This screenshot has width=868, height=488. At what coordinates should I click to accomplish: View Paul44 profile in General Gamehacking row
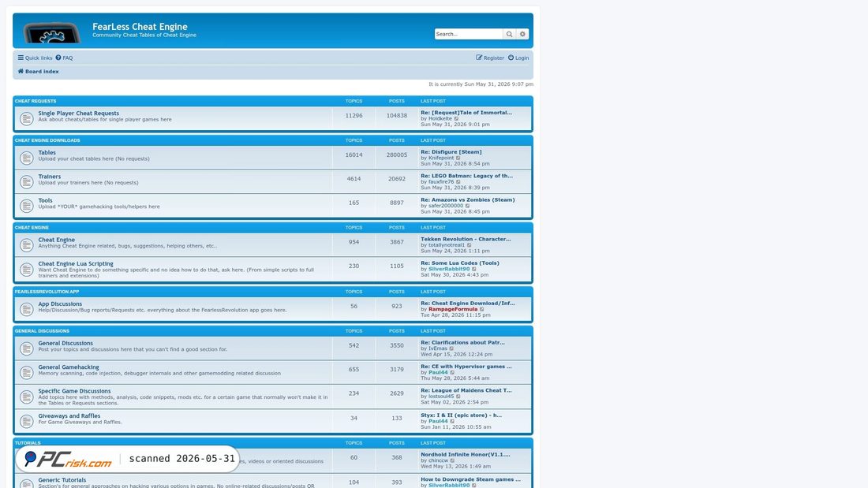point(438,373)
